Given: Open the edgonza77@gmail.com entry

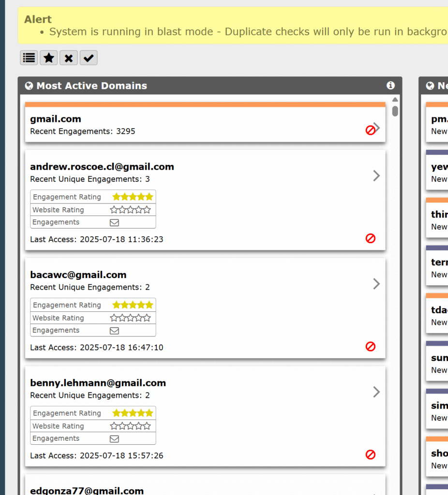Looking at the screenshot, I should click(87, 490).
